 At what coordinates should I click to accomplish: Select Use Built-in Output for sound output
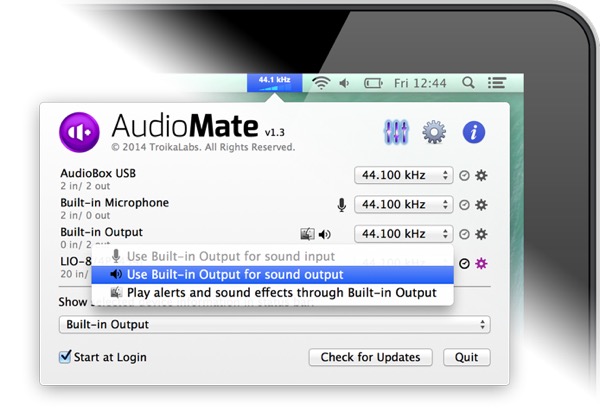[272, 275]
